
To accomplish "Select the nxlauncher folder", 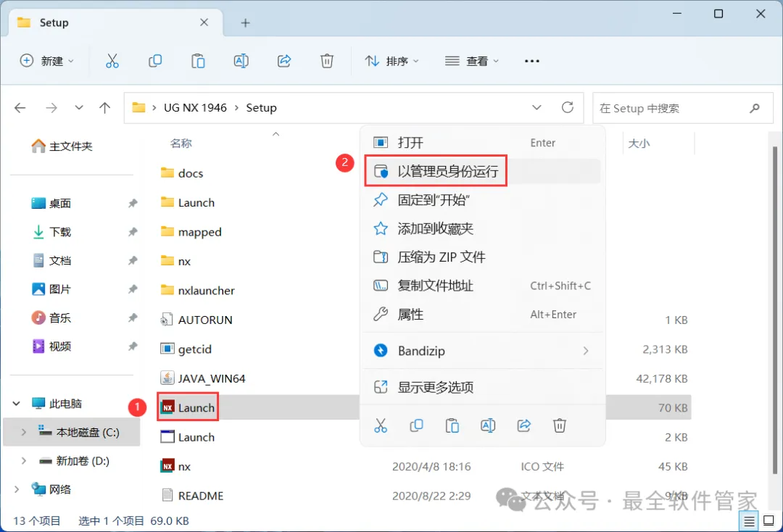I will point(198,291).
